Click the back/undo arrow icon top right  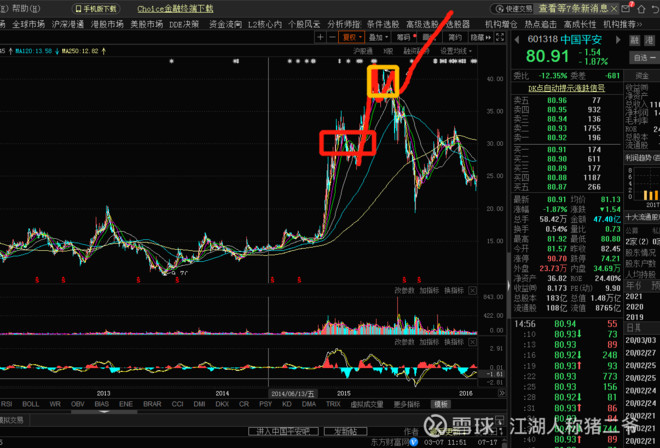(656, 8)
